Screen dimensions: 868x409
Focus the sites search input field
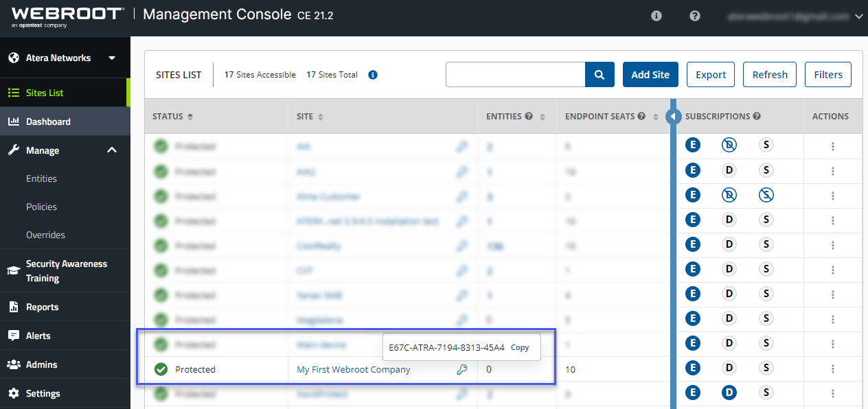[x=515, y=75]
